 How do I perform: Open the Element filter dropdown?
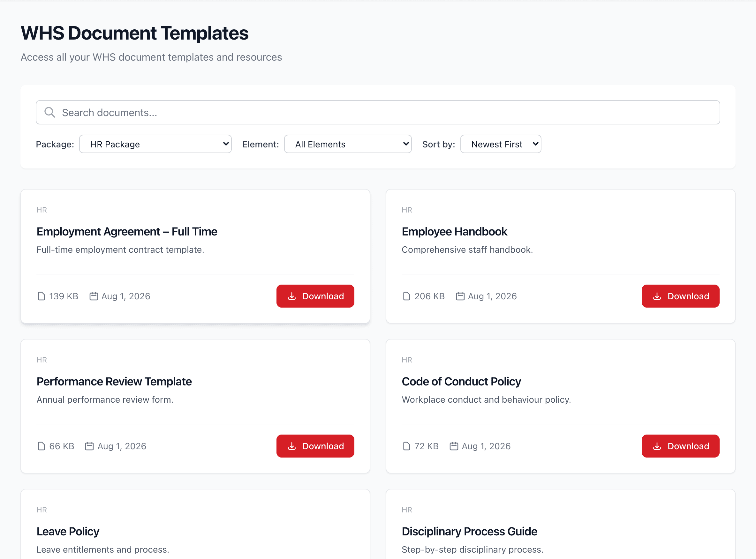click(x=348, y=144)
